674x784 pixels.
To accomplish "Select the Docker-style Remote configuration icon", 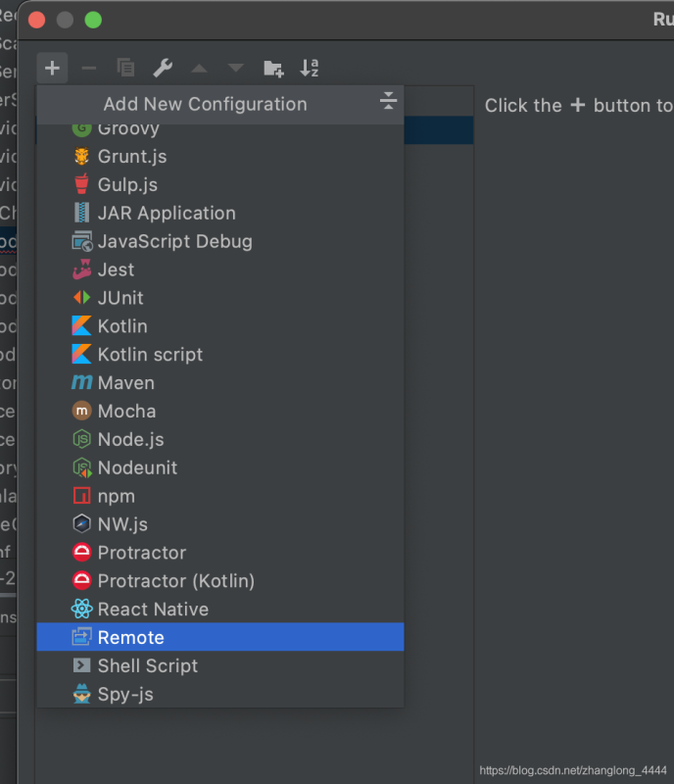I will [80, 637].
